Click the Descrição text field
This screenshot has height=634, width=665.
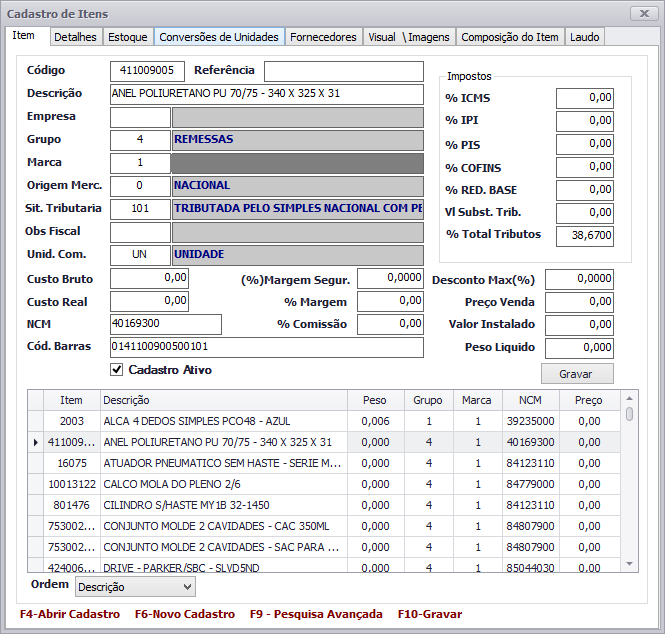click(x=267, y=94)
